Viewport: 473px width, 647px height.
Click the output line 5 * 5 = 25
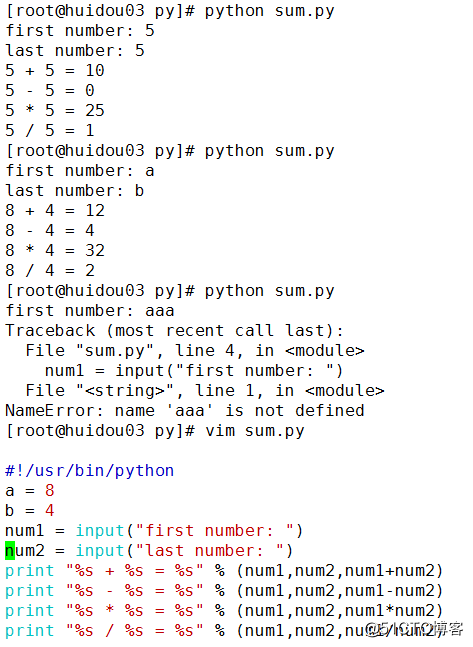(x=55, y=111)
